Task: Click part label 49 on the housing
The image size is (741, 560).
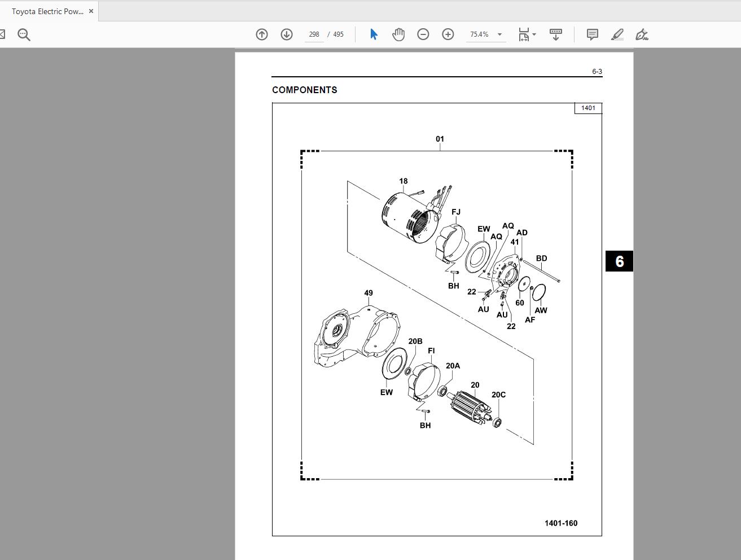Action: click(x=369, y=293)
